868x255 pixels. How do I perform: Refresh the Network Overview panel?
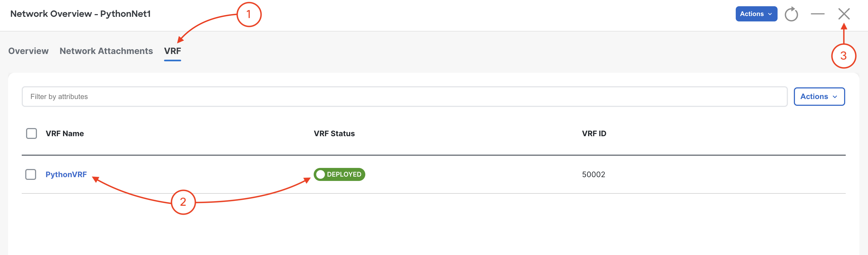[791, 14]
